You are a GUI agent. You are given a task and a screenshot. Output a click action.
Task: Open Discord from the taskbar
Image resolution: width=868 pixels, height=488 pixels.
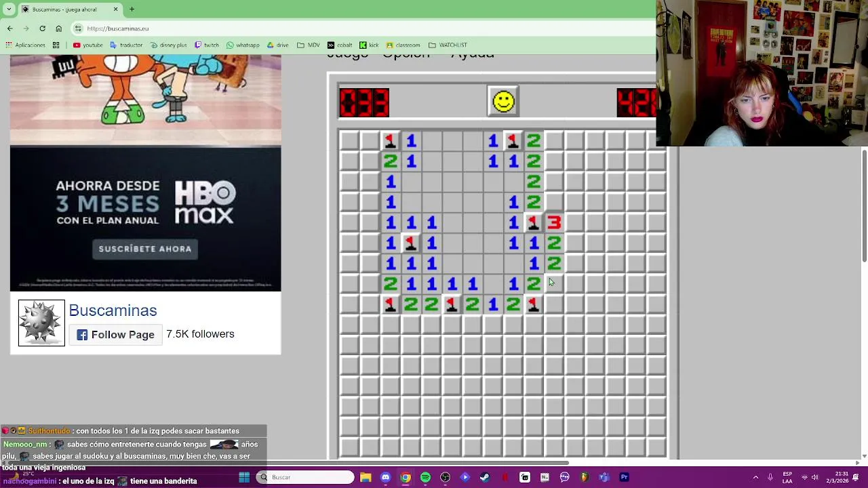(385, 477)
